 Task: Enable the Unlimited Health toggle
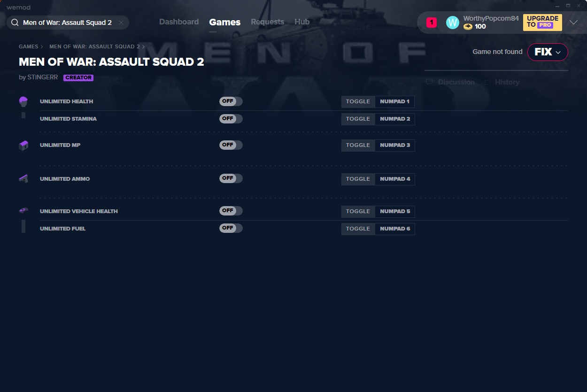(x=231, y=101)
